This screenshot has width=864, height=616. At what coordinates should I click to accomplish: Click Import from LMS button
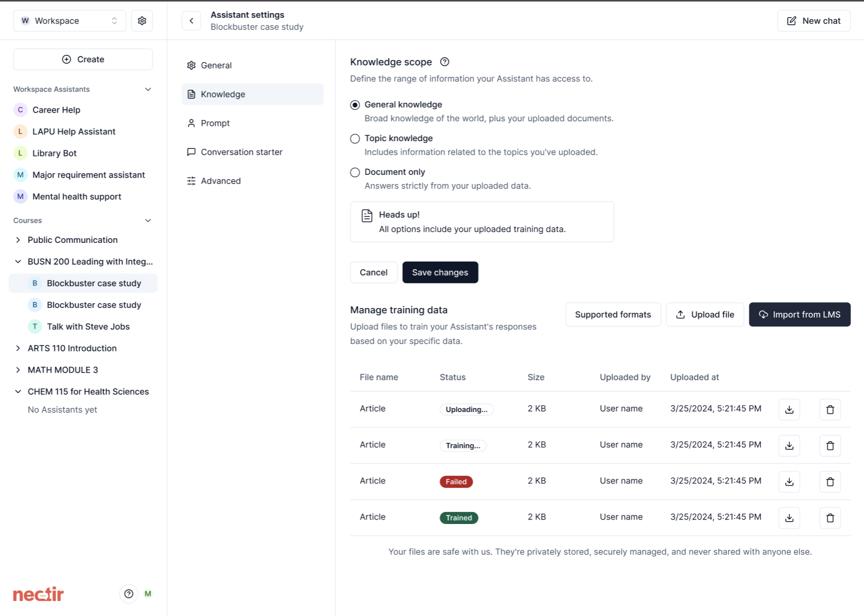(799, 315)
